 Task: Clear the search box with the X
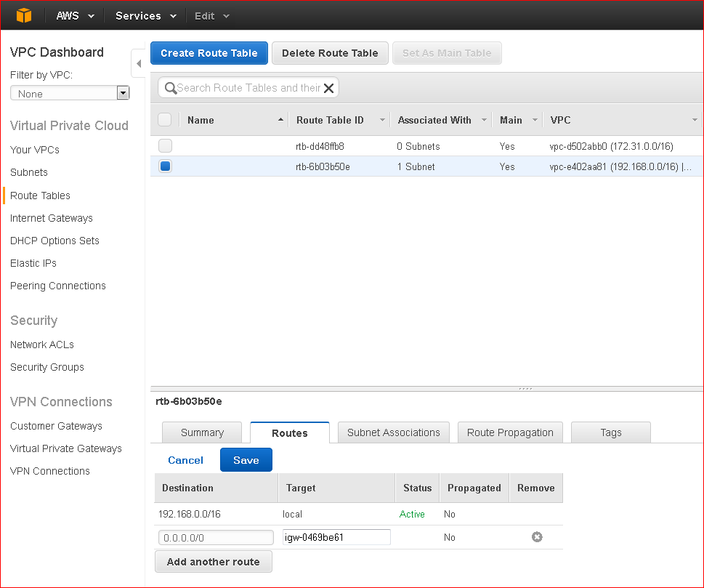[328, 88]
